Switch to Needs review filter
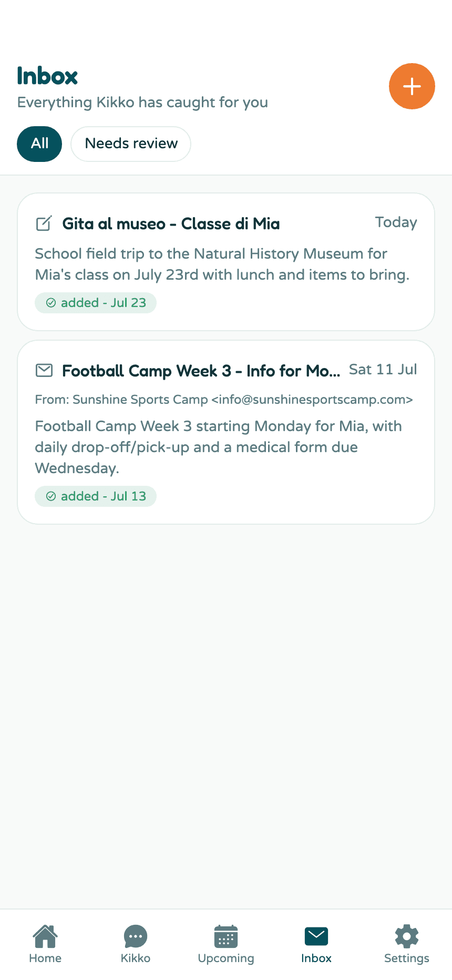Screen dimensions: 452x980 131,144
